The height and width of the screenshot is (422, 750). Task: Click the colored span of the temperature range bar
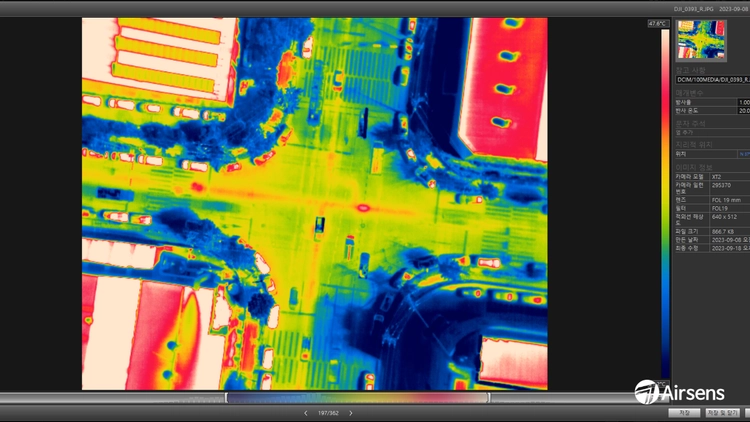357,398
